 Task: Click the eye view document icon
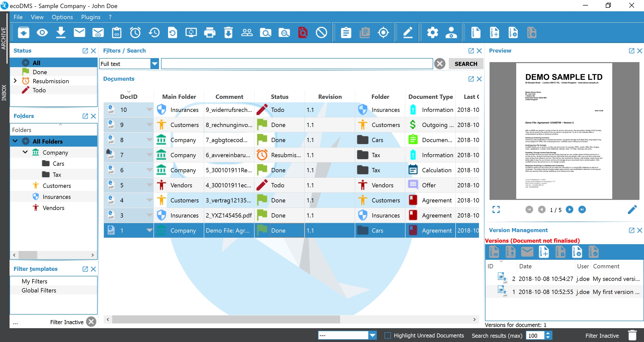42,33
